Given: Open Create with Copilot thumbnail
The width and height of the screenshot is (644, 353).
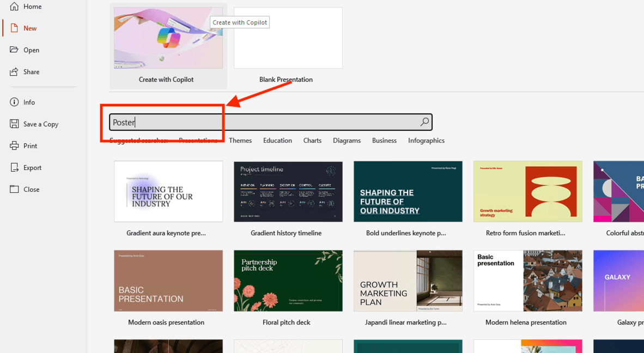Looking at the screenshot, I should 168,38.
